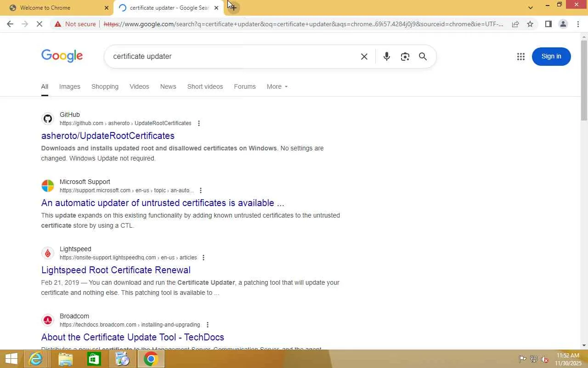This screenshot has height=368, width=588.
Task: Switch to Short videos results
Action: pyautogui.click(x=205, y=86)
